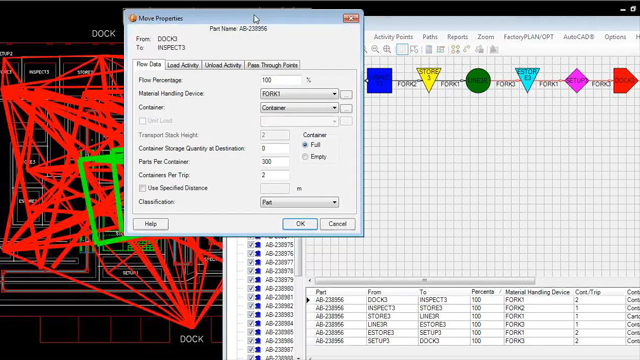Click the horizontal scrollbar under flow diagram
640x360 pixels.
click(424, 281)
